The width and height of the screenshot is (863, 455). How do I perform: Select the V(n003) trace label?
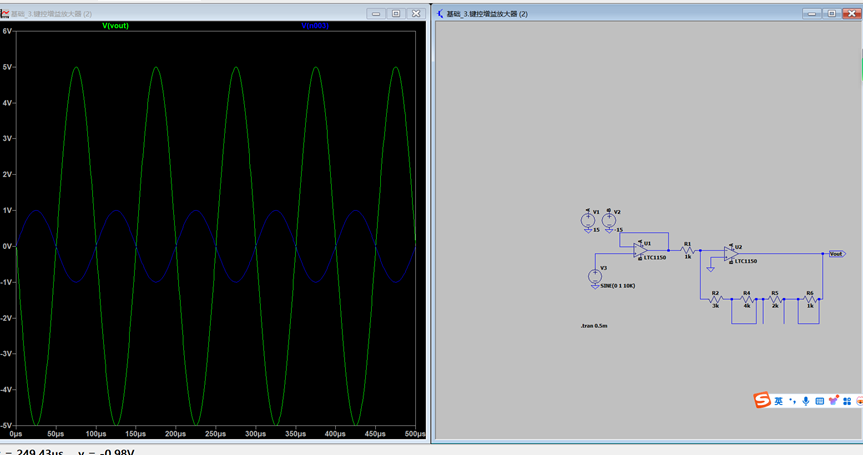click(x=315, y=26)
